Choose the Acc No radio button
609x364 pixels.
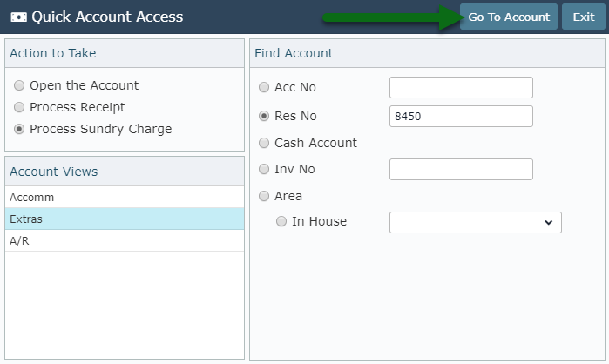point(264,87)
